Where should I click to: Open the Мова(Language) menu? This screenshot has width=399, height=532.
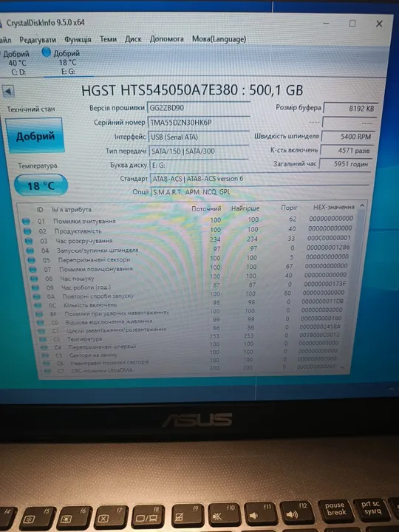[x=219, y=39]
